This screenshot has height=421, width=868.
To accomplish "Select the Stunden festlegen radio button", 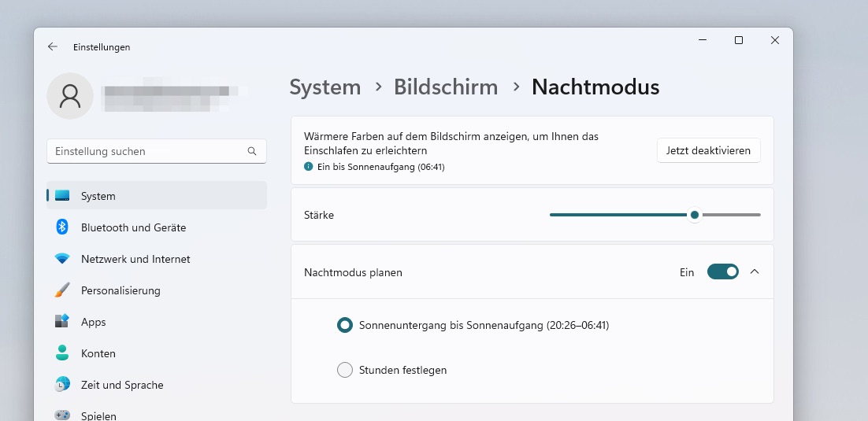I will click(344, 370).
